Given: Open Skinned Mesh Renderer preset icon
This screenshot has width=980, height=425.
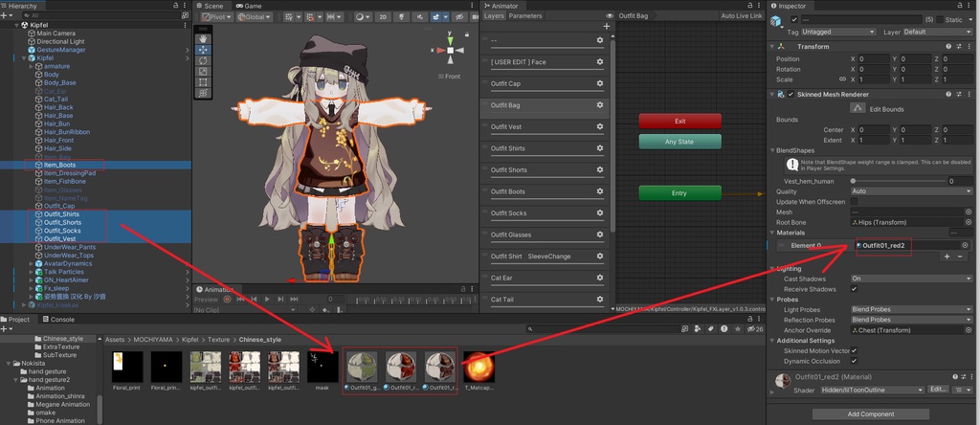Looking at the screenshot, I should pyautogui.click(x=958, y=95).
